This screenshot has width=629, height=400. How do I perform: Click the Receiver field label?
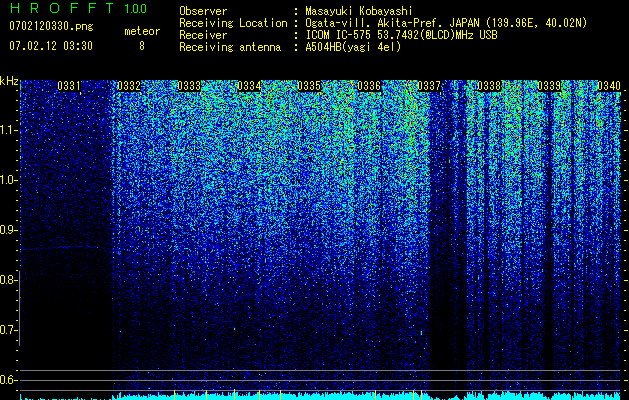(x=203, y=35)
